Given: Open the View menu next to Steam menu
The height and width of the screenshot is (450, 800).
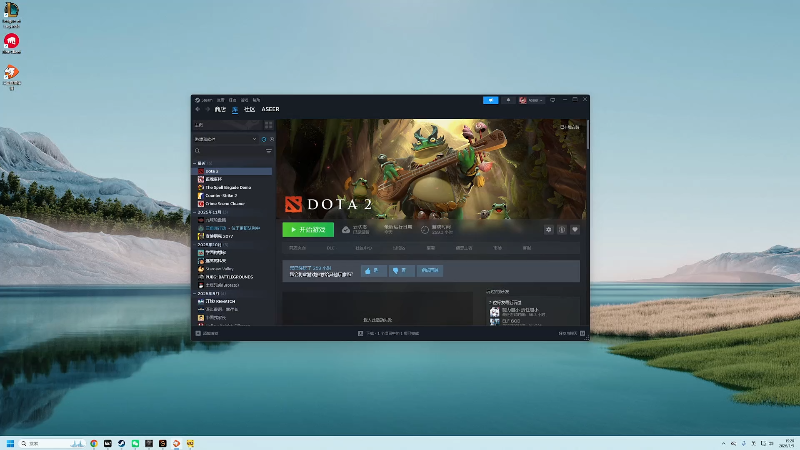Looking at the screenshot, I should (220, 100).
